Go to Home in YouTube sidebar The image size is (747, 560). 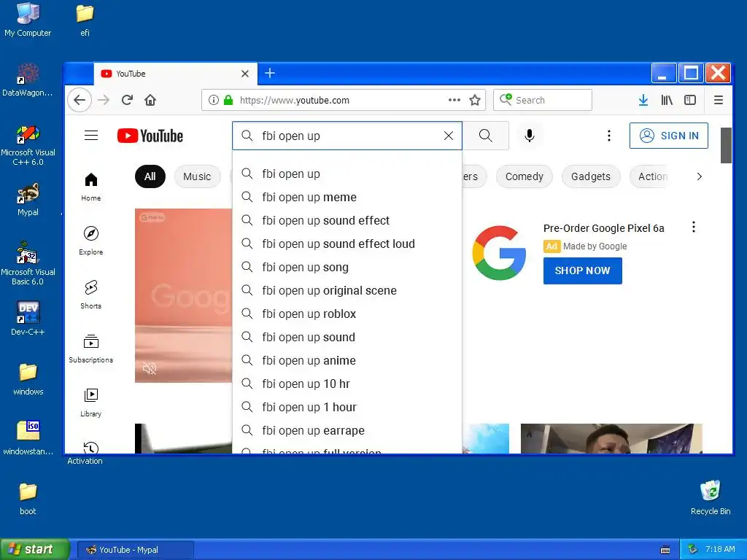(91, 187)
